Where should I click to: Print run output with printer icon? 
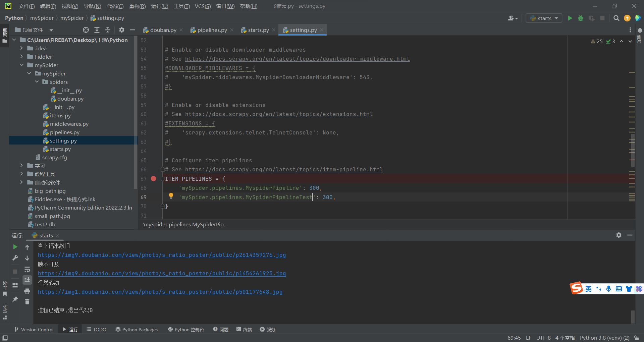pyautogui.click(x=27, y=291)
